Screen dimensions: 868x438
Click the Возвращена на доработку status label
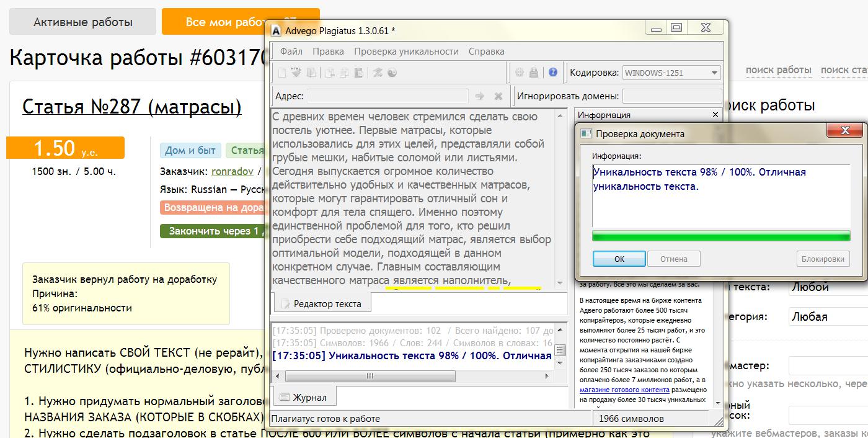pos(213,208)
